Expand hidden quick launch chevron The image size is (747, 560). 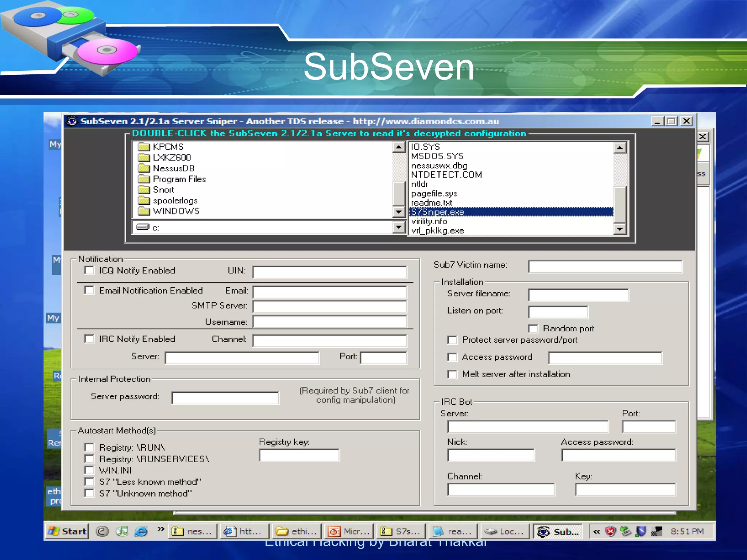pyautogui.click(x=160, y=529)
